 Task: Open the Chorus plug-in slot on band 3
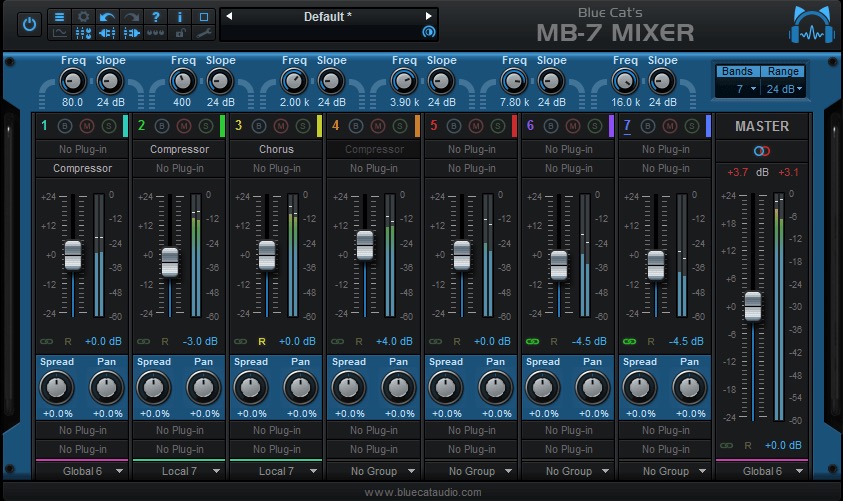276,149
